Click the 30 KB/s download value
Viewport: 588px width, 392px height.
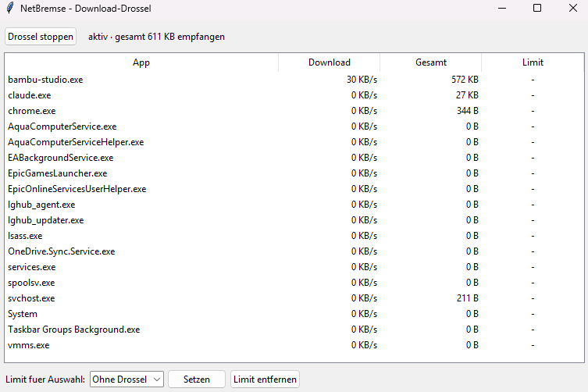tap(362, 80)
